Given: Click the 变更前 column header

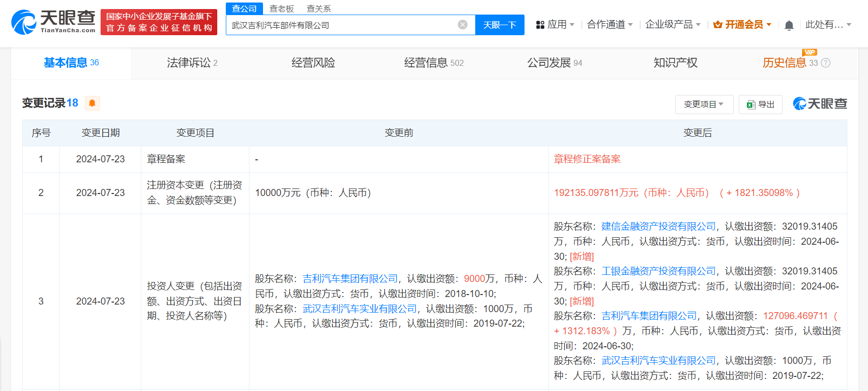Looking at the screenshot, I should click(399, 133).
